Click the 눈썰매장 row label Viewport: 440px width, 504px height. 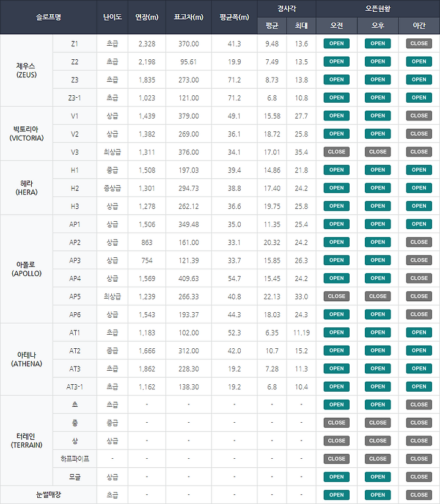tap(48, 495)
